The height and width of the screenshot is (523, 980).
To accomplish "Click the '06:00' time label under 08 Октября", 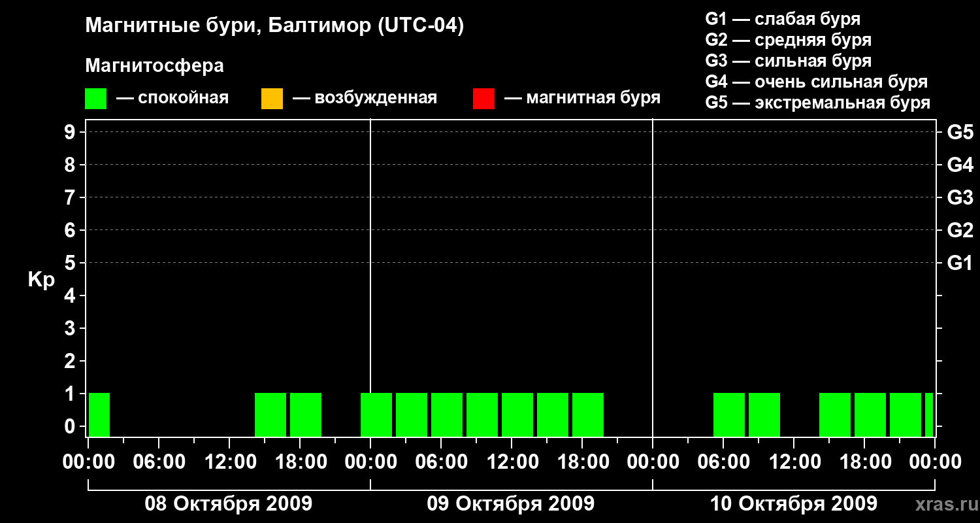I will [158, 462].
